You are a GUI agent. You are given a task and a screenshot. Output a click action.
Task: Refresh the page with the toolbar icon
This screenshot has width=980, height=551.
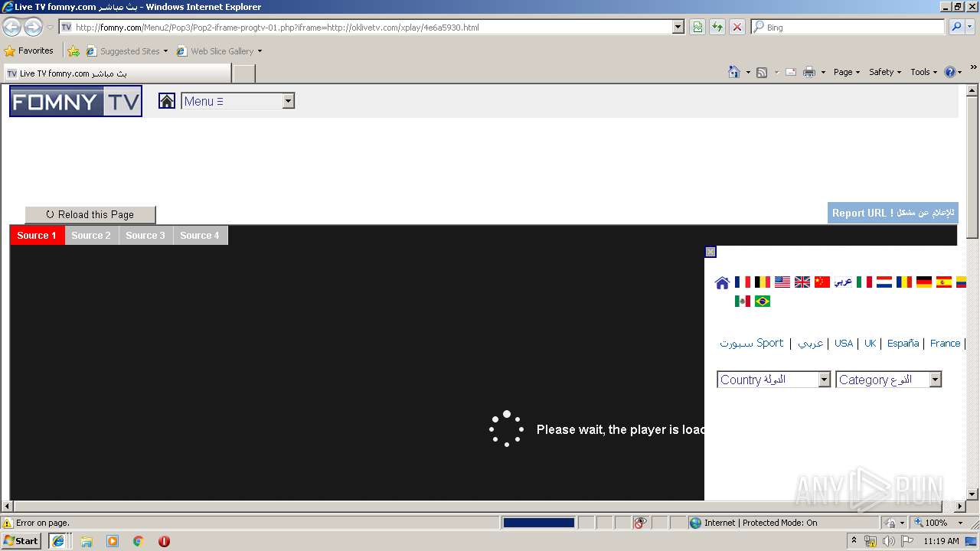coord(717,27)
